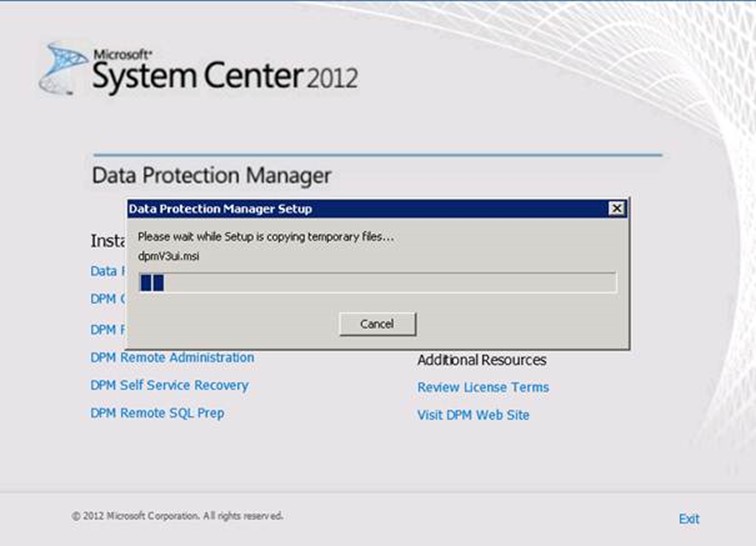Viewport: 756px width, 546px height.
Task: Visit DPM Web Site link
Action: coord(473,415)
